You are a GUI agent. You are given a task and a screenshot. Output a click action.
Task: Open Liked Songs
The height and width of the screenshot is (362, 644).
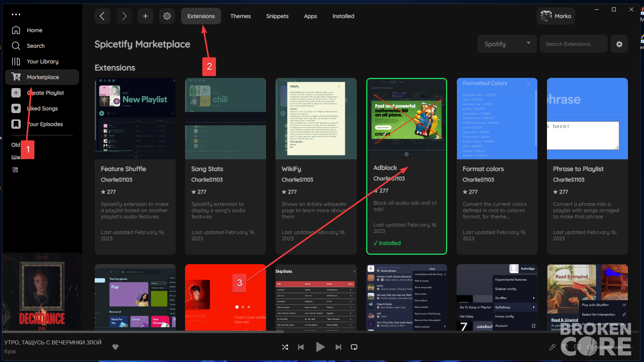click(x=42, y=108)
